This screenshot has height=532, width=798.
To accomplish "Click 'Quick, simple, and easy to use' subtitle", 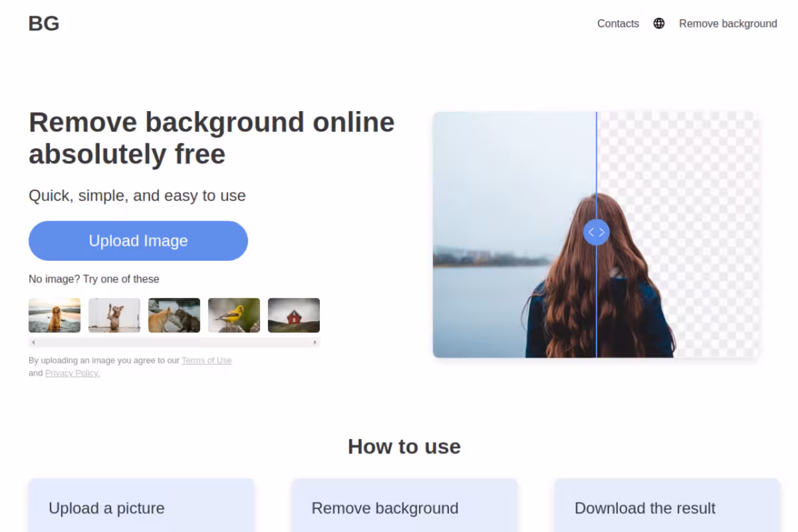I will [137, 196].
